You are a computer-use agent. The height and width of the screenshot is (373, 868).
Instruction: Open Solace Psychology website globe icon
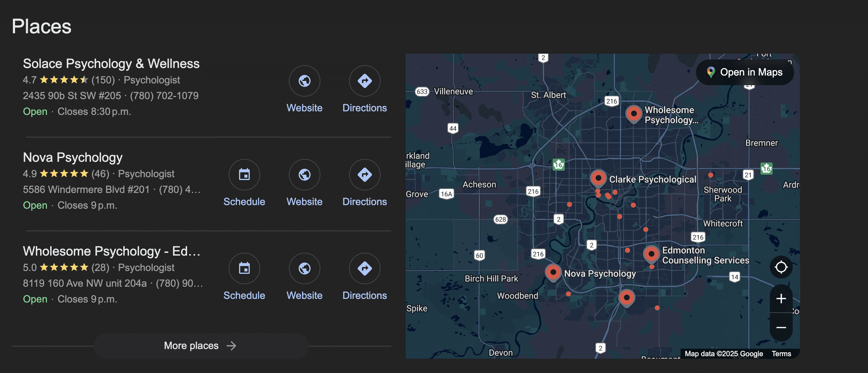(305, 81)
